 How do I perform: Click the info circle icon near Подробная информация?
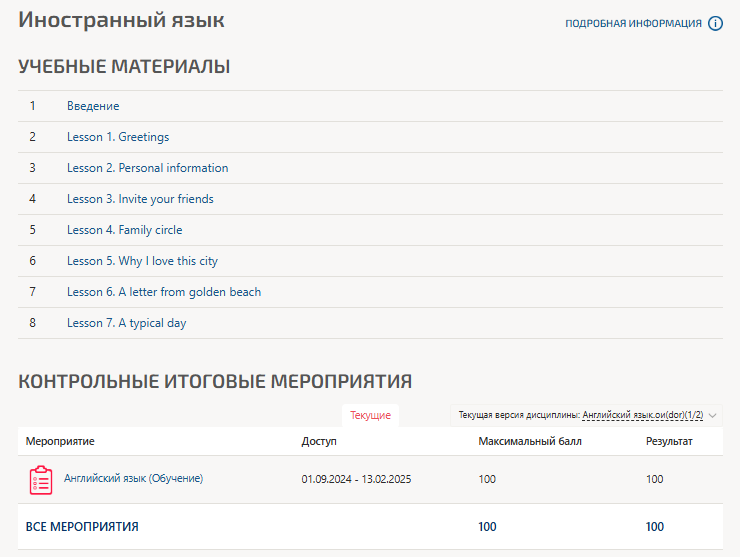coord(715,24)
